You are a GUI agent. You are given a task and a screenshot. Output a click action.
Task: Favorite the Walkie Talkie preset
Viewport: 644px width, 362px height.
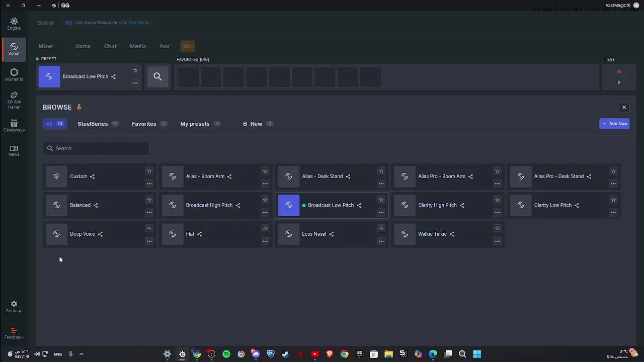pyautogui.click(x=497, y=228)
